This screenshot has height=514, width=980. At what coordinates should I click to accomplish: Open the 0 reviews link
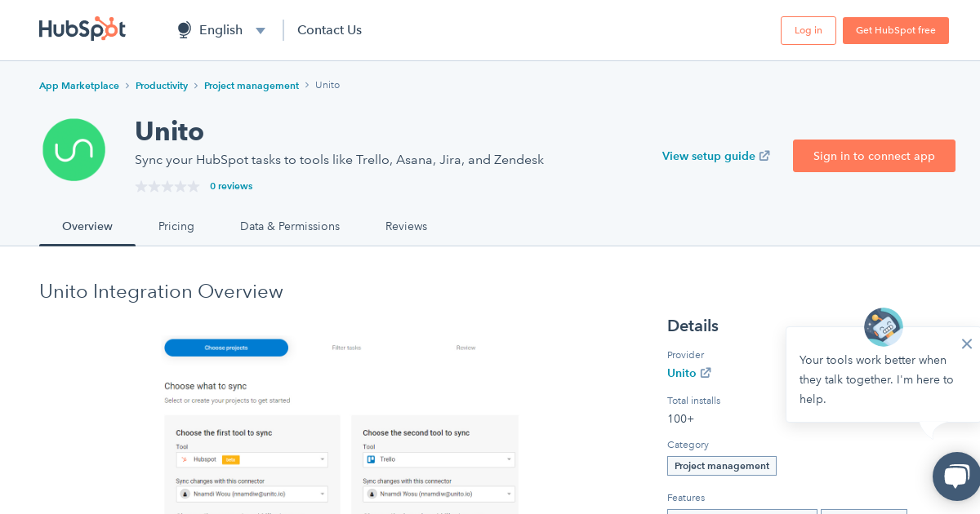[x=231, y=186]
